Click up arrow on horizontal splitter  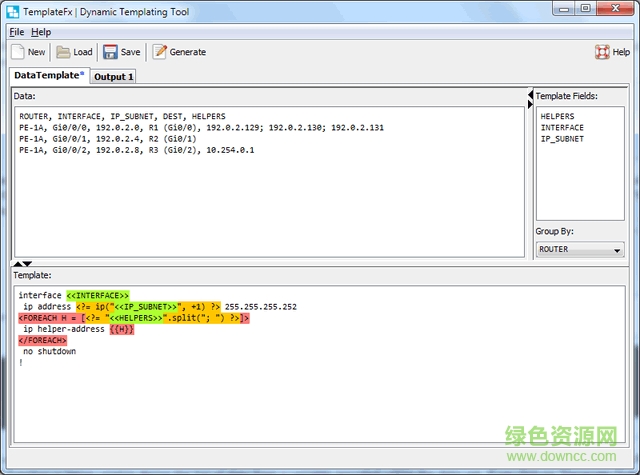tap(18, 264)
